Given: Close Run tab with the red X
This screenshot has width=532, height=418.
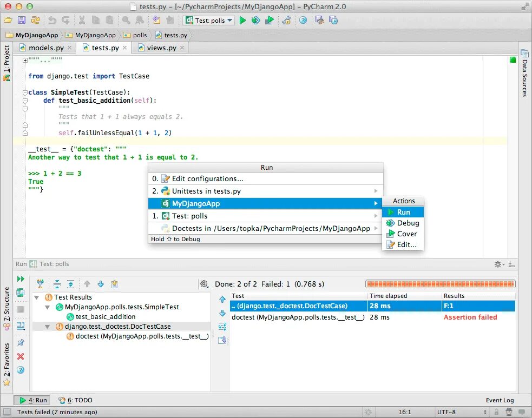Looking at the screenshot, I should tap(21, 356).
